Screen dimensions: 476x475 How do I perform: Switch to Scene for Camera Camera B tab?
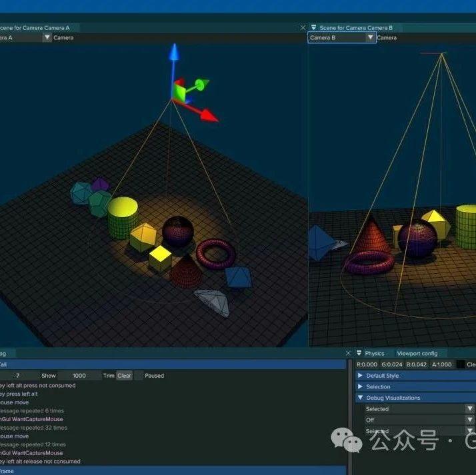click(356, 28)
